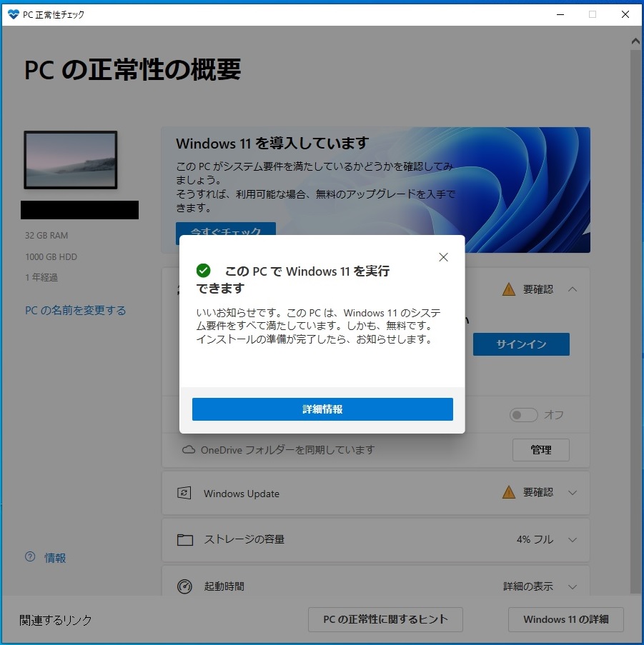
Task: Click the PC desktop thumbnail image
Action: 70,159
